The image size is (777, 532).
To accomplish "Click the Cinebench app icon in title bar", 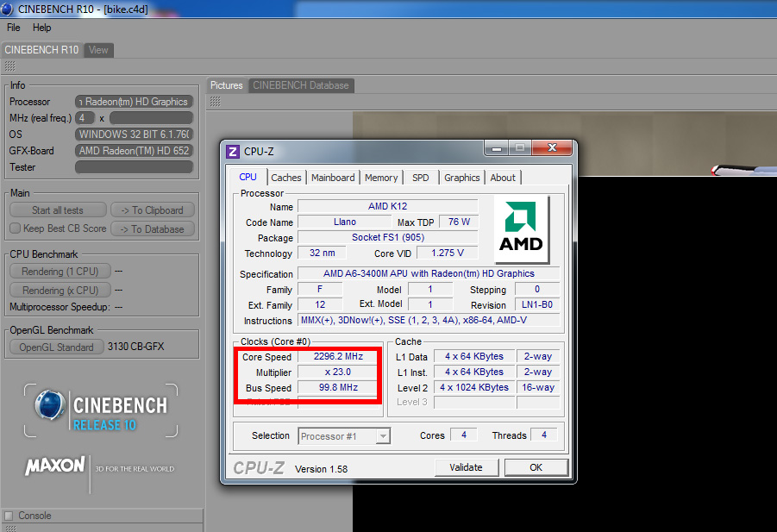I will [x=7, y=9].
